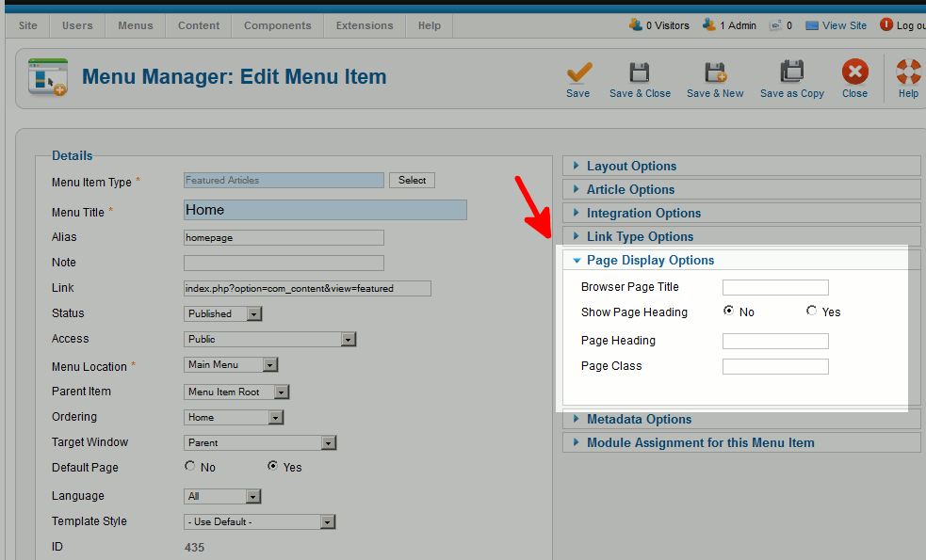926x560 pixels.
Task: Click the Save & New icon
Action: coord(715,72)
